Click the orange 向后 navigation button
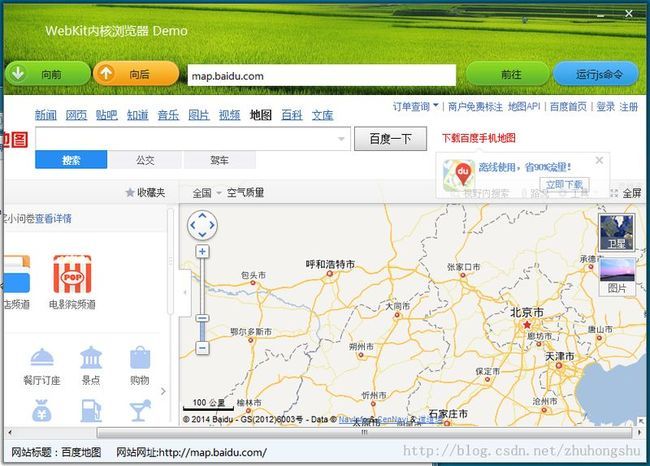 point(136,74)
